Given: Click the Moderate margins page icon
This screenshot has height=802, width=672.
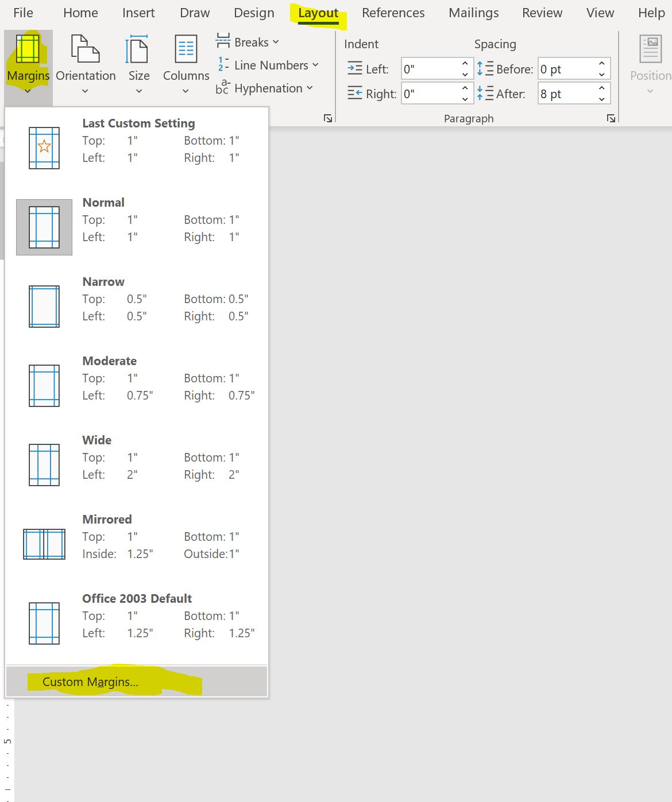Looking at the screenshot, I should (x=44, y=386).
